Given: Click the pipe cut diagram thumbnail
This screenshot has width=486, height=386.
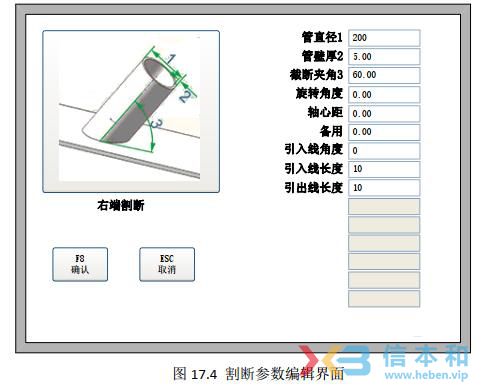Looking at the screenshot, I should (x=131, y=111).
